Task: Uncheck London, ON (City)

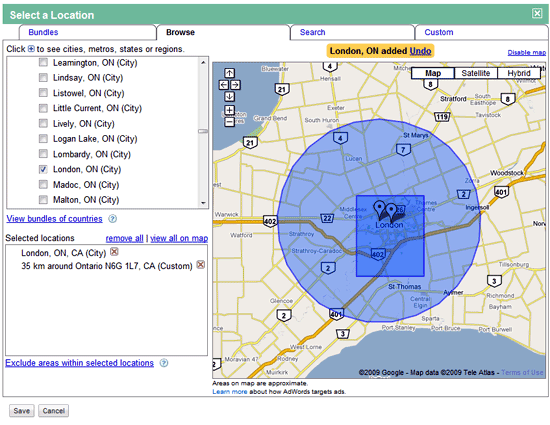Action: [43, 169]
